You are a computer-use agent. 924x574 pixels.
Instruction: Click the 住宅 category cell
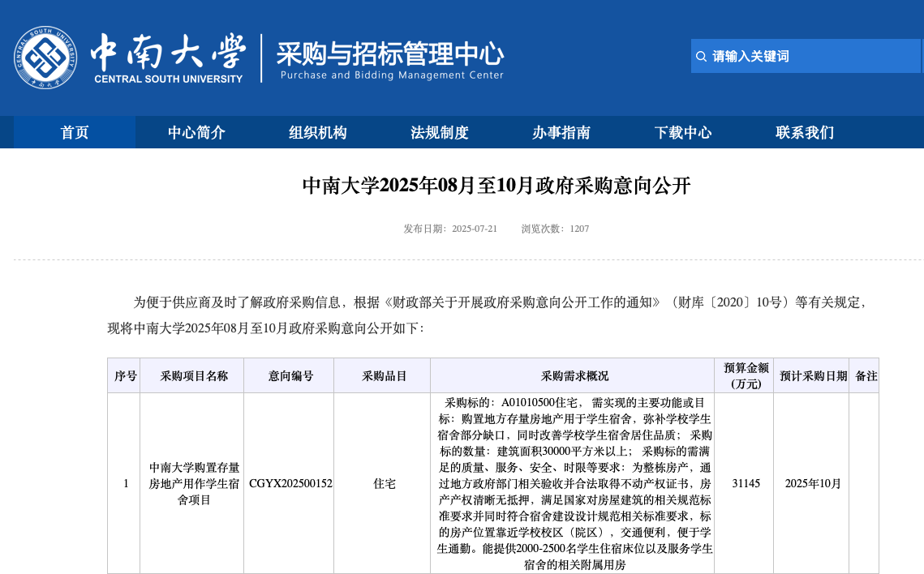[384, 483]
